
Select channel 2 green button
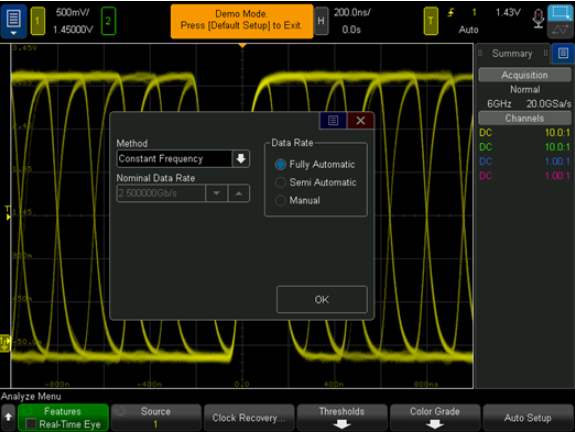(108, 21)
